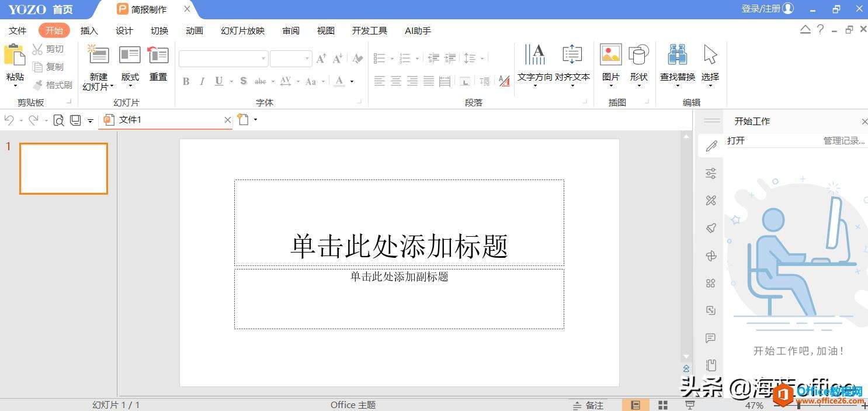Toggle Justify paragraph alignment
The image size is (868, 411).
tap(429, 81)
